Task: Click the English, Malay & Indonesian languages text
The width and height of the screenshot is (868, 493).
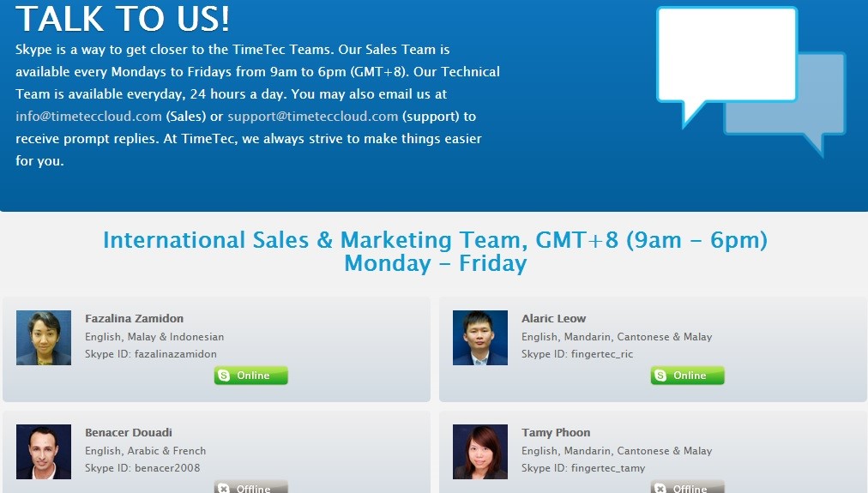Action: (154, 337)
